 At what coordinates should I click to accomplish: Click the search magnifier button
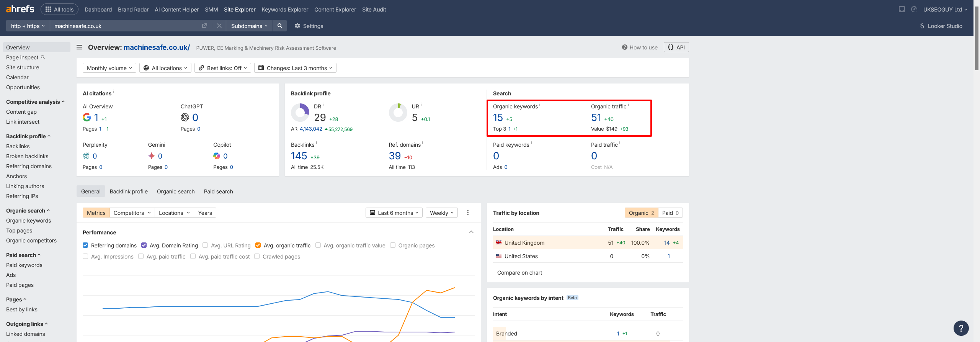click(x=280, y=26)
